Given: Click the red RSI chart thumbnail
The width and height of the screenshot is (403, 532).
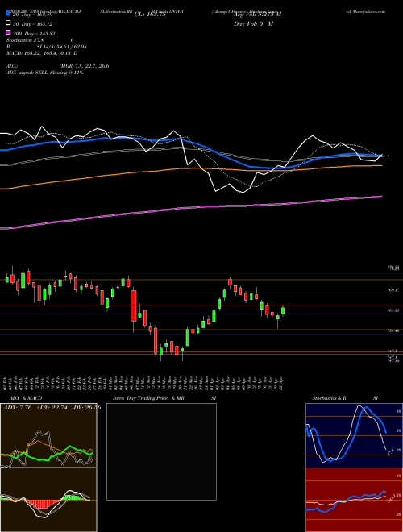Looking at the screenshot, I should pyautogui.click(x=354, y=500).
